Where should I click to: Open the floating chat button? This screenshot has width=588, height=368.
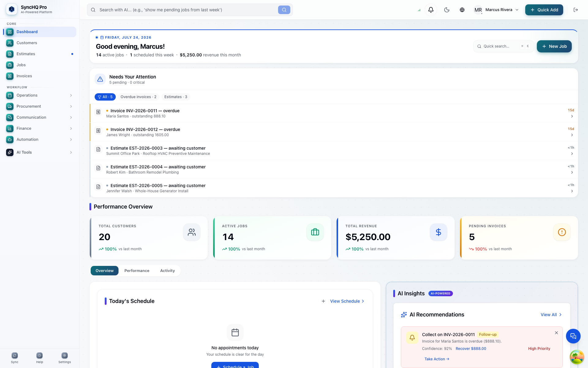pos(573,336)
